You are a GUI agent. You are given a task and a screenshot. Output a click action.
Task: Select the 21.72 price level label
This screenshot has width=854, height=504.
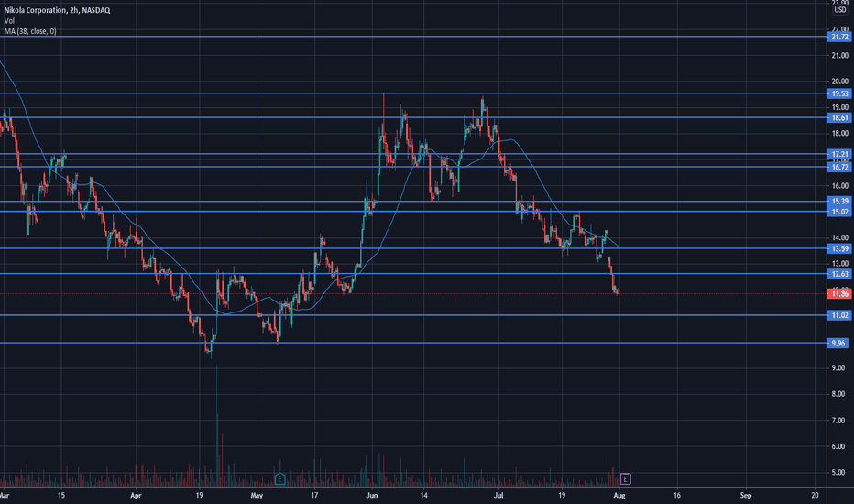coord(838,37)
